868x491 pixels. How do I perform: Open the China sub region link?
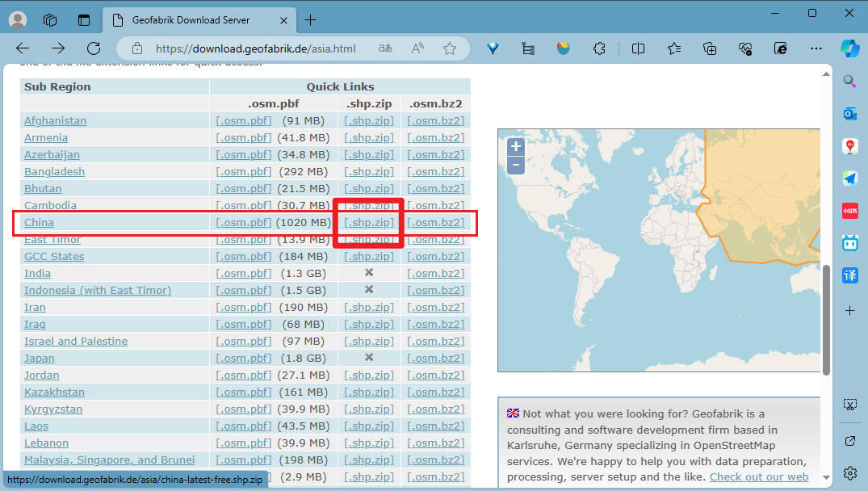coord(39,223)
